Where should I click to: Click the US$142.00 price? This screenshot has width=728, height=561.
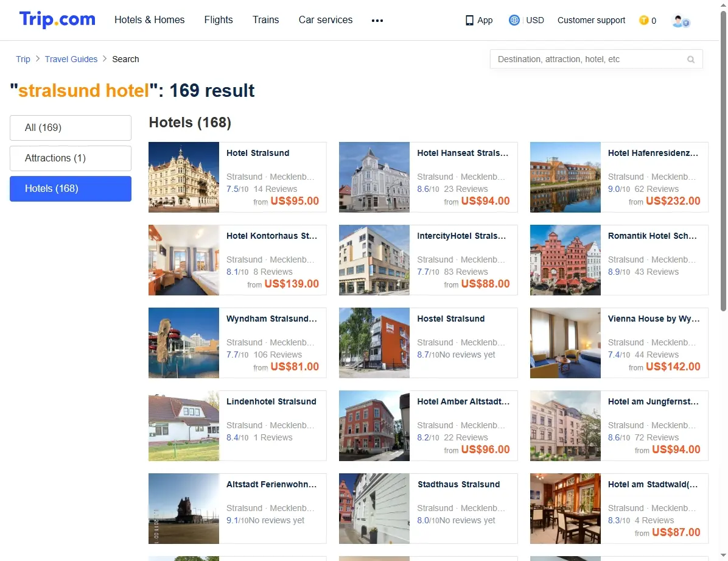pos(673,366)
